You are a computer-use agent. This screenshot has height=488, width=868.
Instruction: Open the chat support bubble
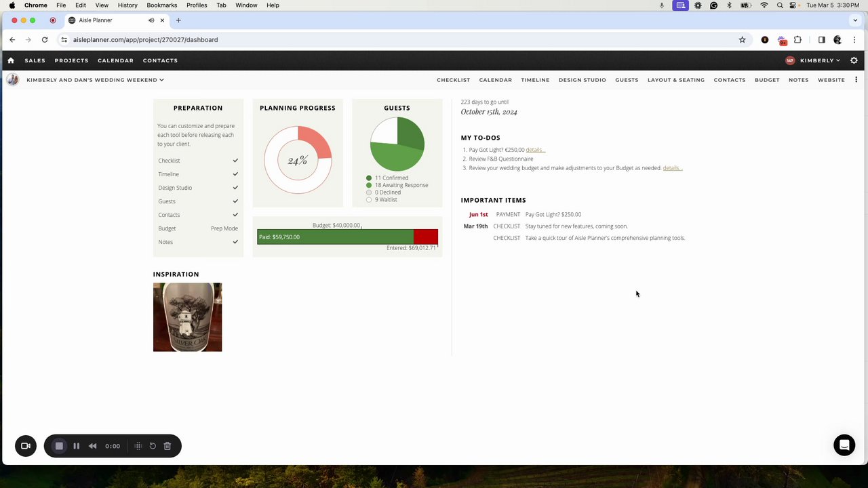[x=844, y=445]
